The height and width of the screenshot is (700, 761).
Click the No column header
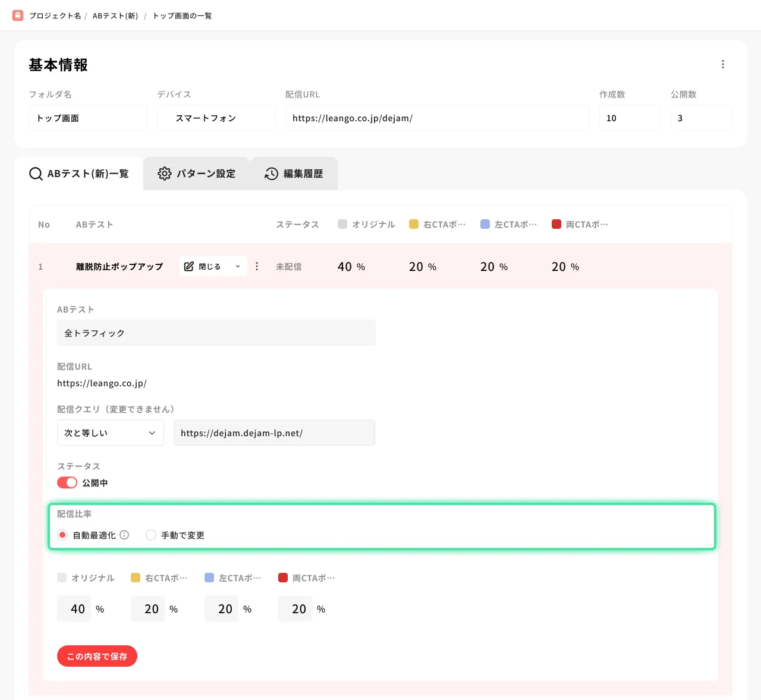[x=44, y=224]
